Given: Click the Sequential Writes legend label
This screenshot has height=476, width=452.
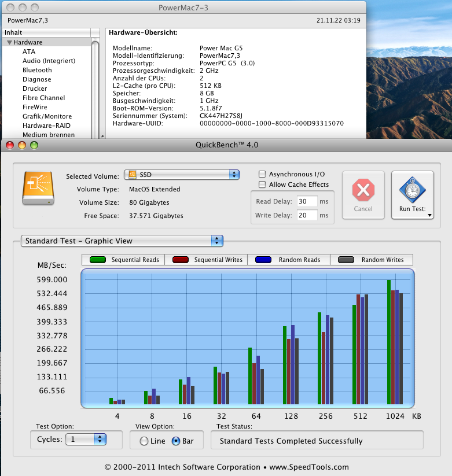Looking at the screenshot, I should point(218,260).
